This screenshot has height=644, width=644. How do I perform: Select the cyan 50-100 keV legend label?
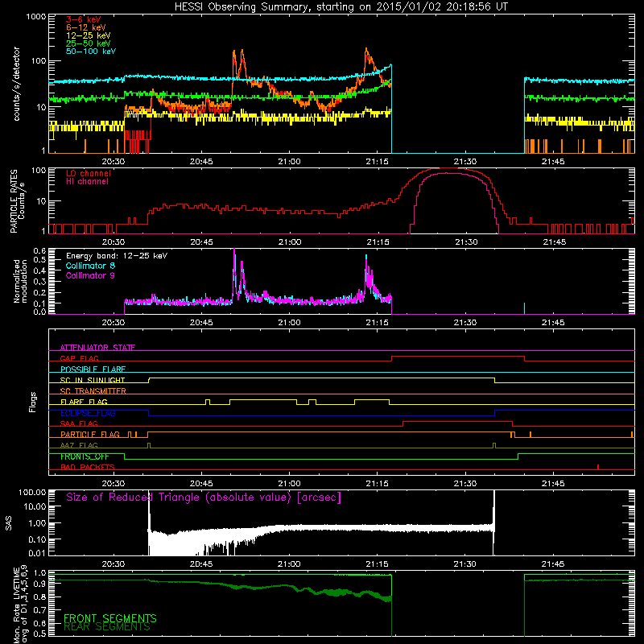(x=91, y=52)
